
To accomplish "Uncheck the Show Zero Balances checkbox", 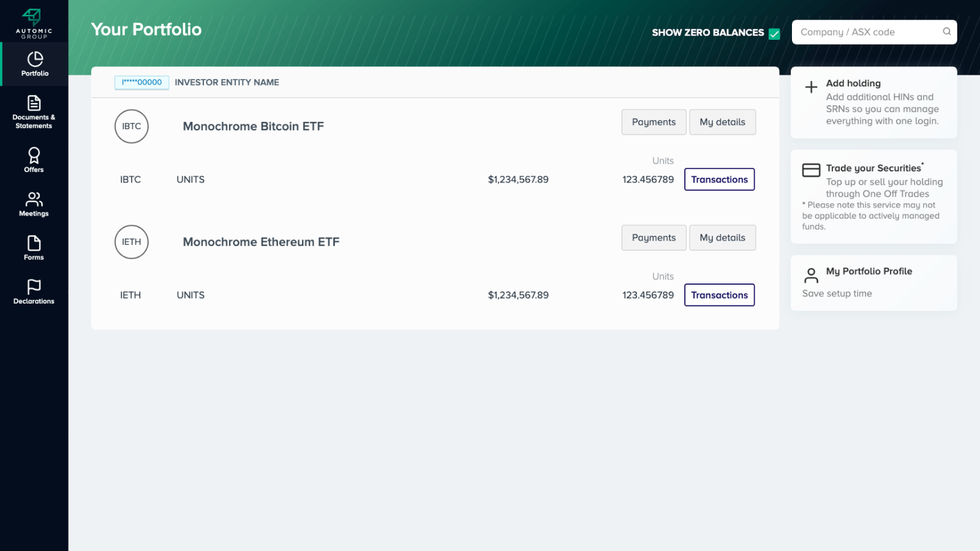I will (774, 34).
